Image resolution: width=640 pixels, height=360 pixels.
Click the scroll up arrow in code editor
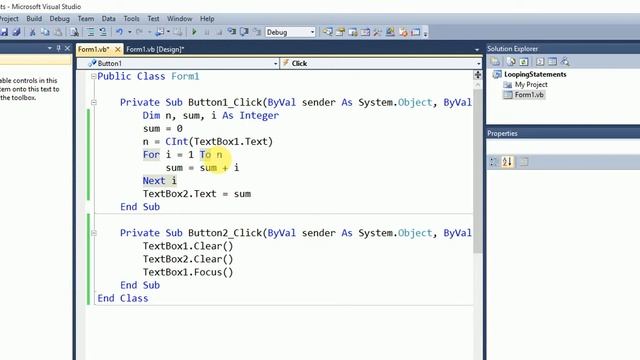click(x=477, y=84)
